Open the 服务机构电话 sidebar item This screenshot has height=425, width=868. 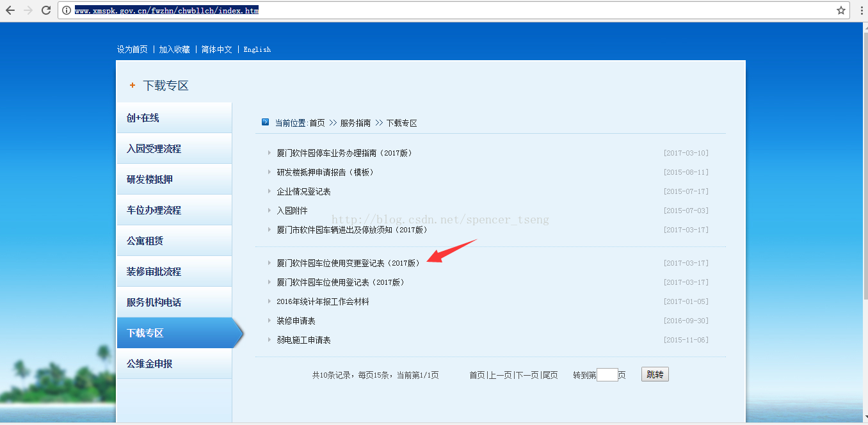[x=174, y=302]
